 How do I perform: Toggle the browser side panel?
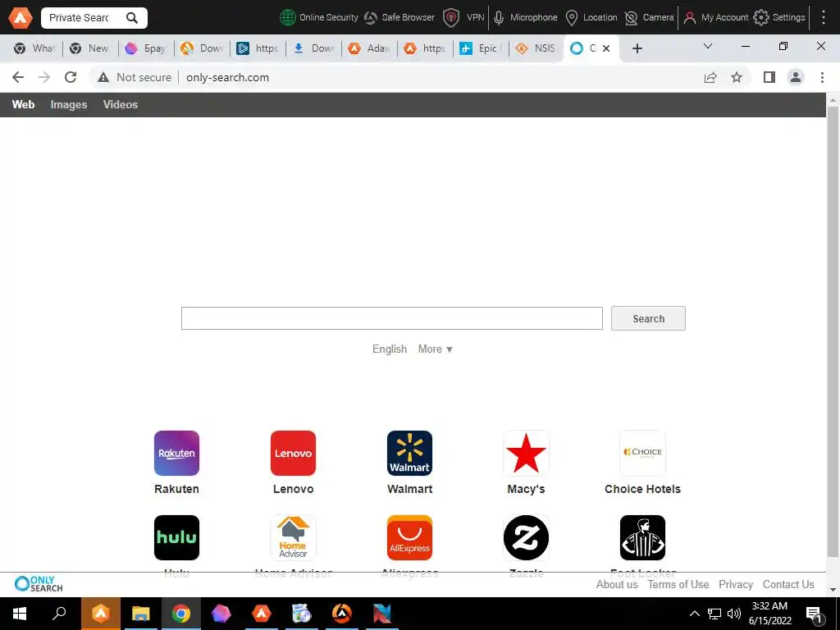[x=769, y=78]
